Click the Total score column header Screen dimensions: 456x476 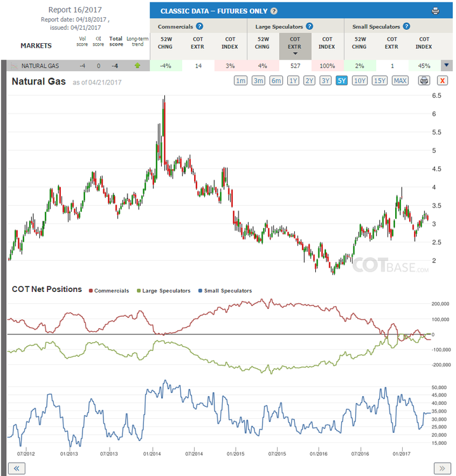[x=116, y=42]
